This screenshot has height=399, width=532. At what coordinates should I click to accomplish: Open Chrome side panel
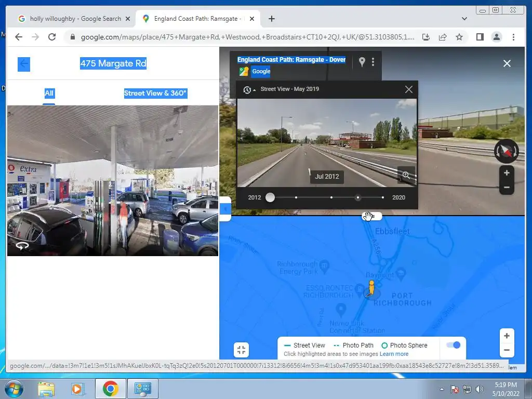480,37
